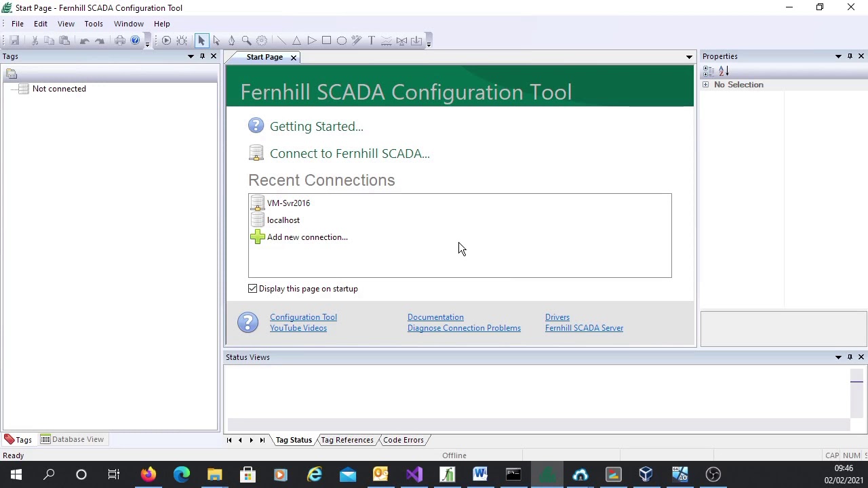
Task: Open the Window menu
Action: click(x=129, y=24)
